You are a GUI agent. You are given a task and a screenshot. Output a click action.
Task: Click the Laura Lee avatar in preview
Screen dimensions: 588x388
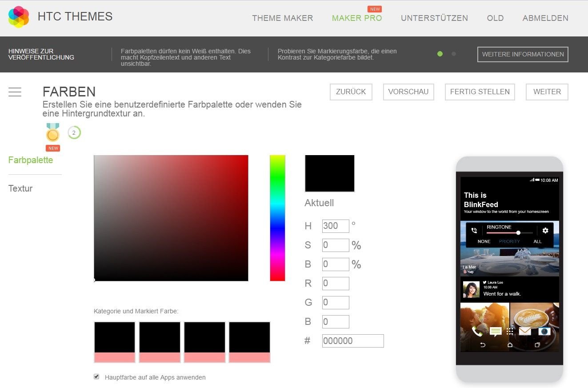pos(471,289)
